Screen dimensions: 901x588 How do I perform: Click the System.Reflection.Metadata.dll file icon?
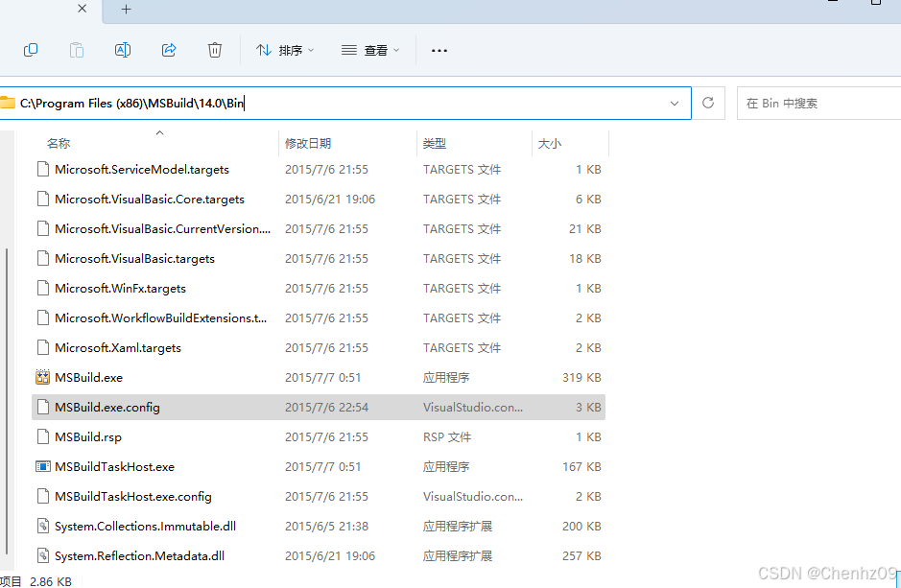pos(42,555)
